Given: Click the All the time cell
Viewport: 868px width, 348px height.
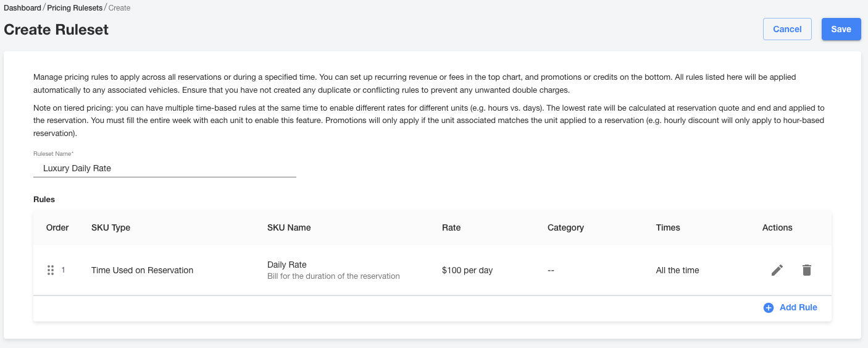Looking at the screenshot, I should coord(677,270).
